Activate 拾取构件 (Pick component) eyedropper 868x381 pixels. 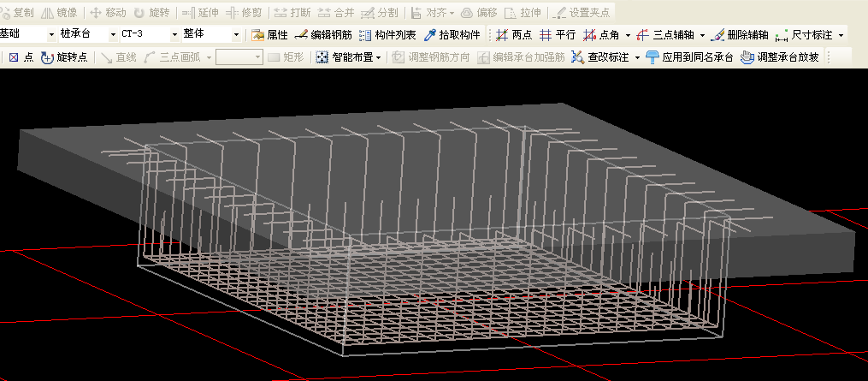click(x=452, y=35)
